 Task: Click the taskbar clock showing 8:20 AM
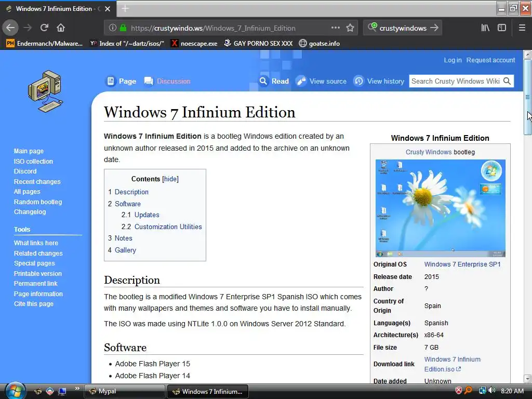512,391
